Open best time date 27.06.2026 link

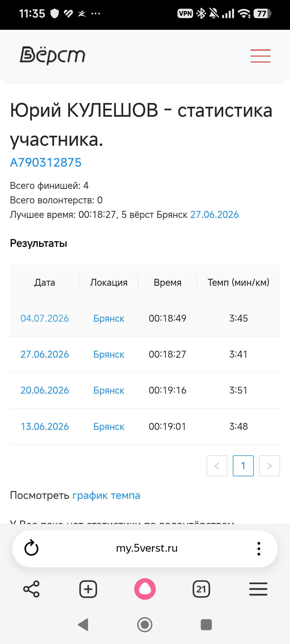click(215, 215)
